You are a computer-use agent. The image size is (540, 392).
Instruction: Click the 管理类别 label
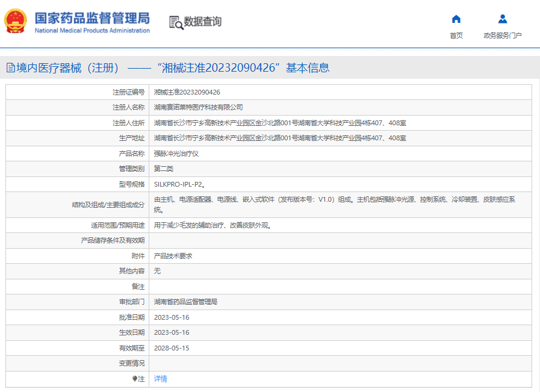click(x=132, y=169)
